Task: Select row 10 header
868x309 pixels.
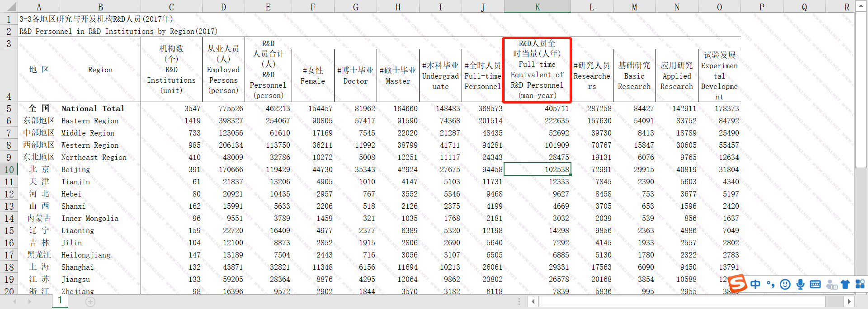Action: click(x=9, y=169)
